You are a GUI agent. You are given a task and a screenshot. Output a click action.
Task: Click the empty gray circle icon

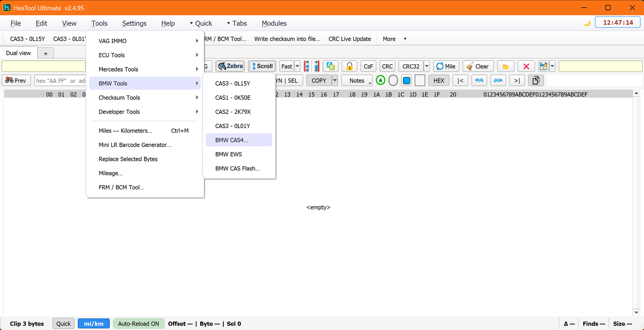393,80
